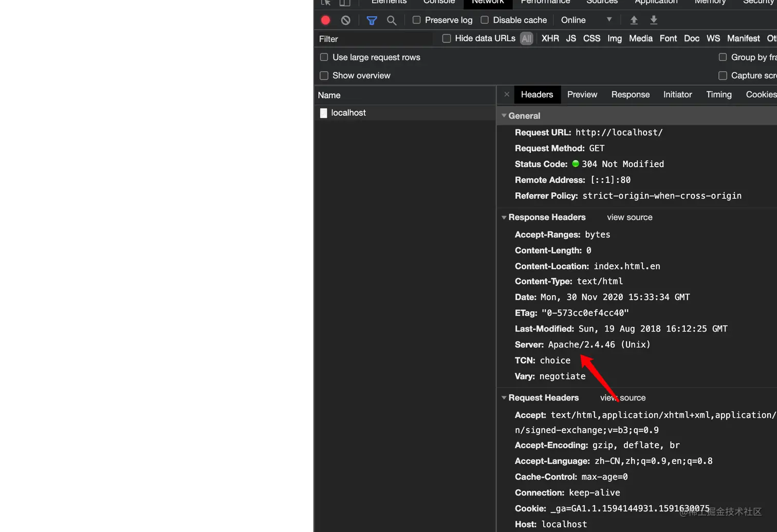Click the Remote Address value [::1]:80
Viewport: 777px width, 532px height.
[610, 180]
